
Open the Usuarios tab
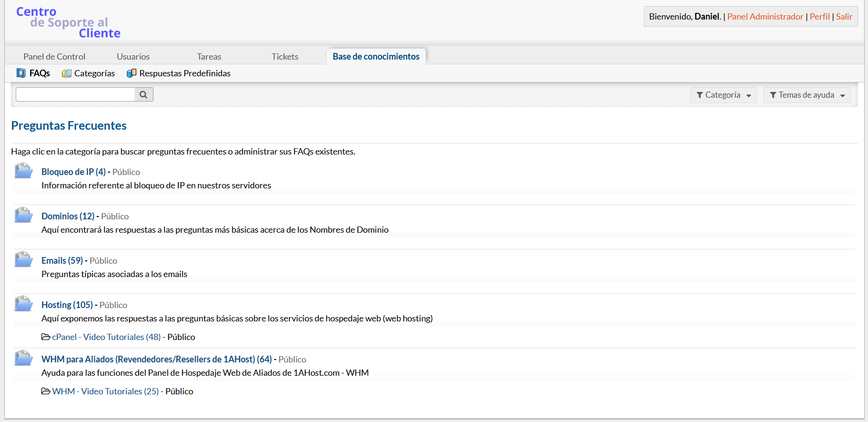click(x=133, y=56)
